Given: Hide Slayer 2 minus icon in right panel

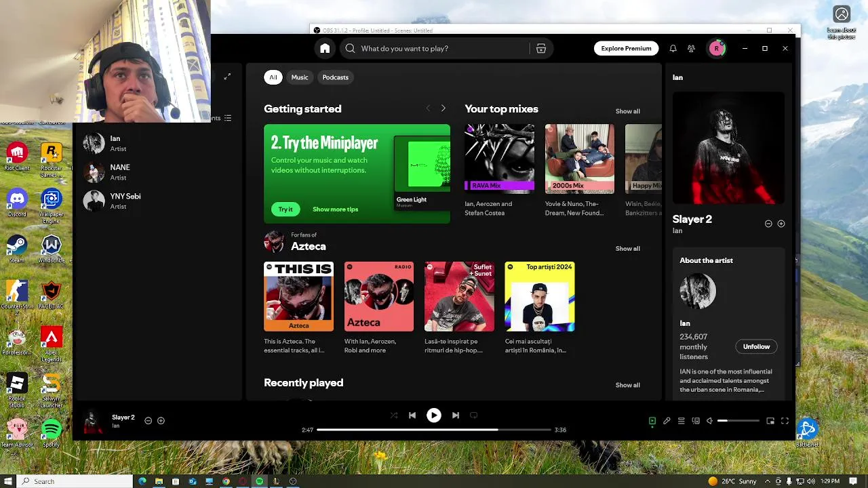Looking at the screenshot, I should point(768,224).
